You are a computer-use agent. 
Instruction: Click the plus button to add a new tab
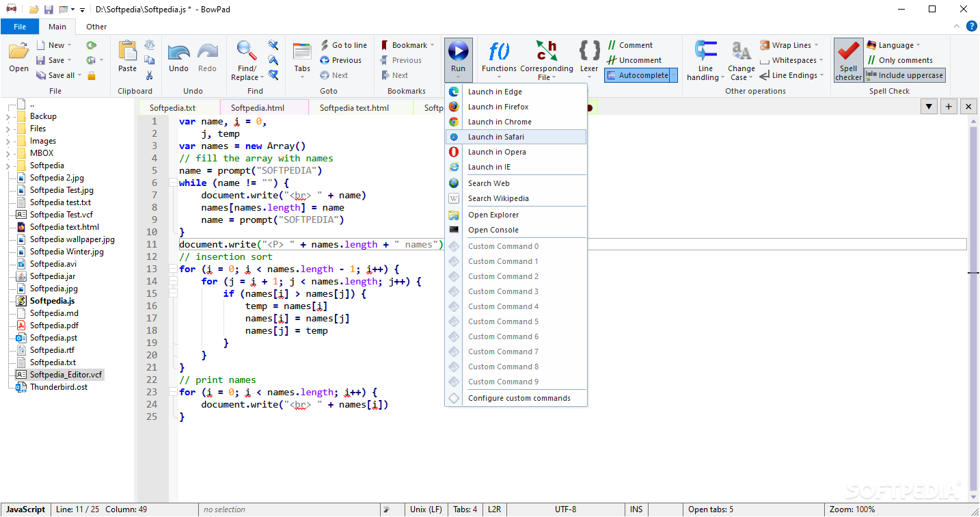click(949, 106)
